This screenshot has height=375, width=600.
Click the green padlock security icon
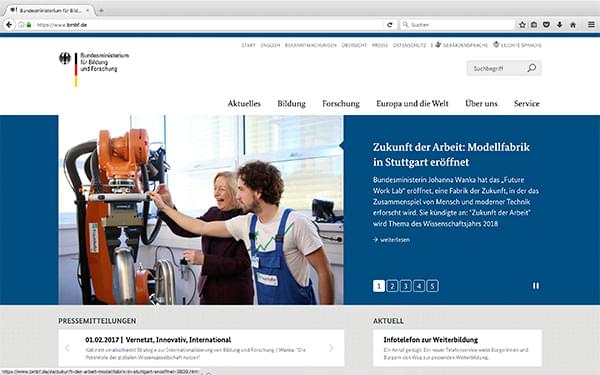pos(29,25)
